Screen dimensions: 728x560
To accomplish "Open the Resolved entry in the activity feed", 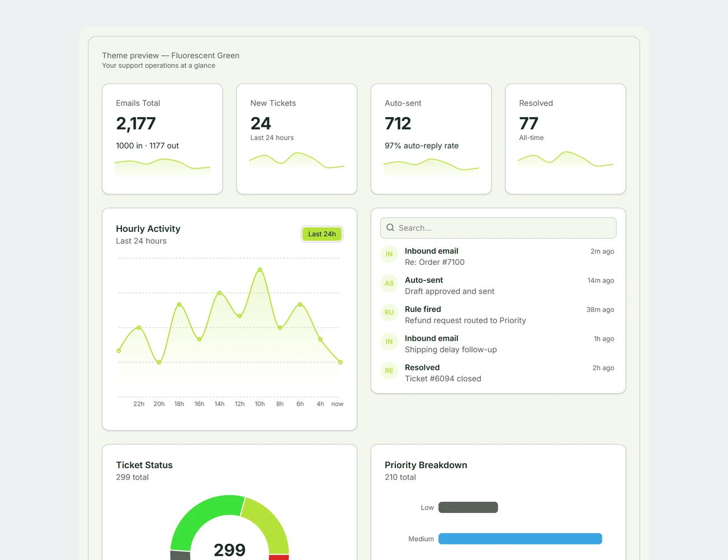I will point(422,367).
